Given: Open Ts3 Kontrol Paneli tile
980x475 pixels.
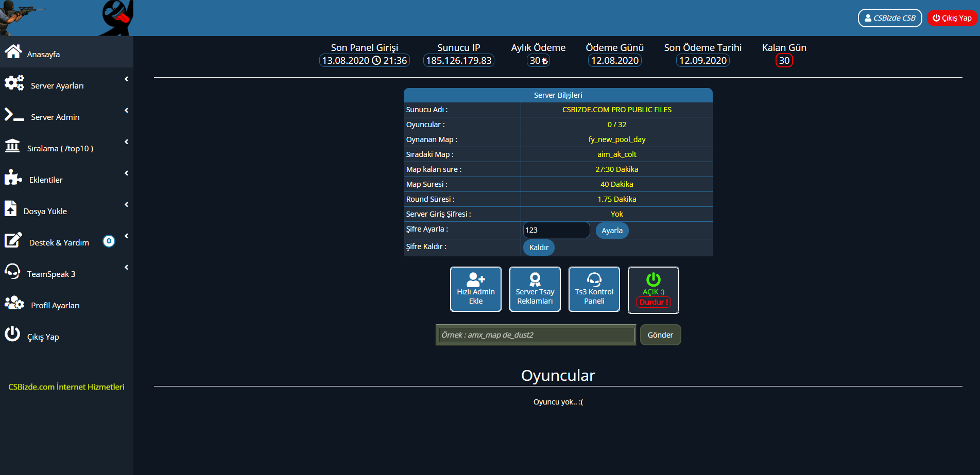Looking at the screenshot, I should [x=594, y=289].
